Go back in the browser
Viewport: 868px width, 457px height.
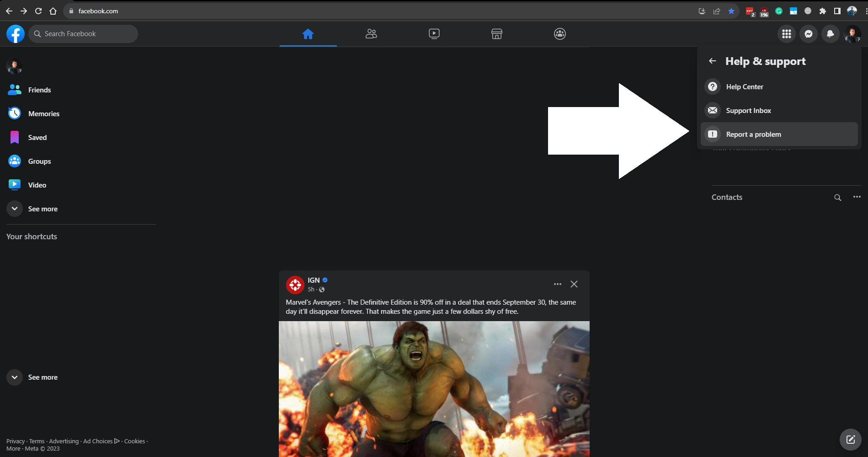pyautogui.click(x=9, y=11)
